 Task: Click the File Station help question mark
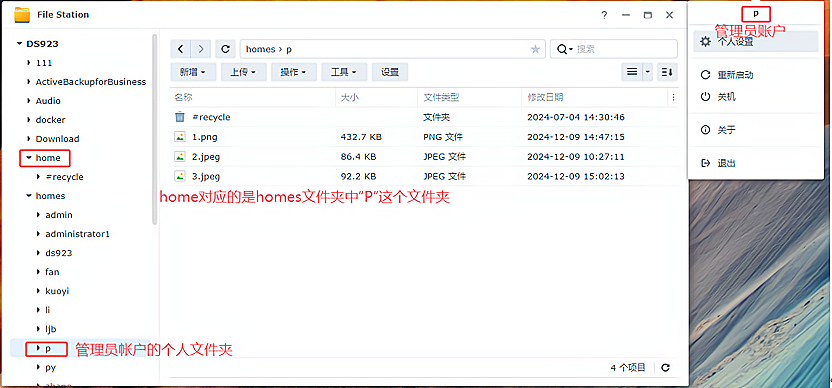tap(604, 15)
